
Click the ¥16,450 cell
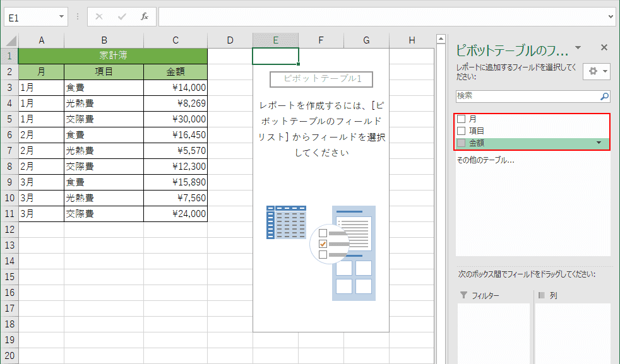(x=176, y=135)
